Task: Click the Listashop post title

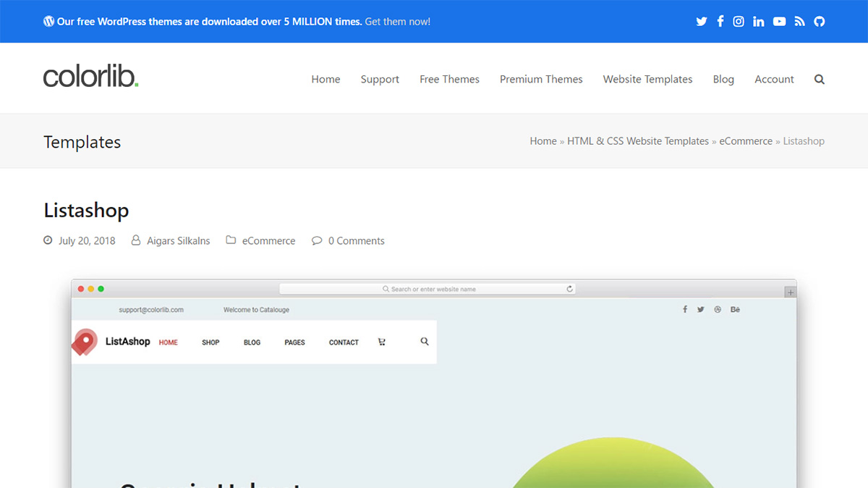Action: click(x=86, y=211)
